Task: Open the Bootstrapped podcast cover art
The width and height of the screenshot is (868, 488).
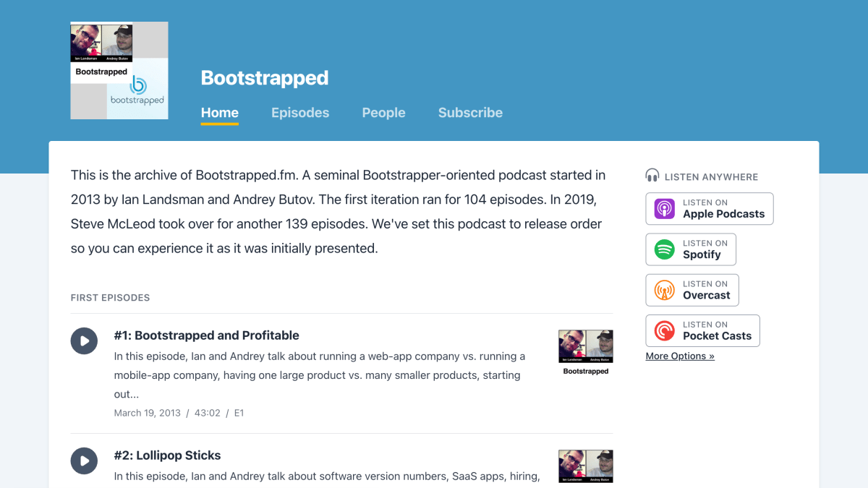Action: click(x=119, y=70)
